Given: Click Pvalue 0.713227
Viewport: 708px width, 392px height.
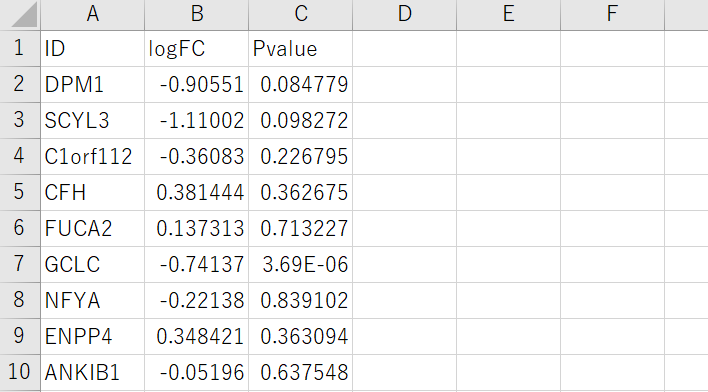Looking at the screenshot, I should pyautogui.click(x=301, y=229).
